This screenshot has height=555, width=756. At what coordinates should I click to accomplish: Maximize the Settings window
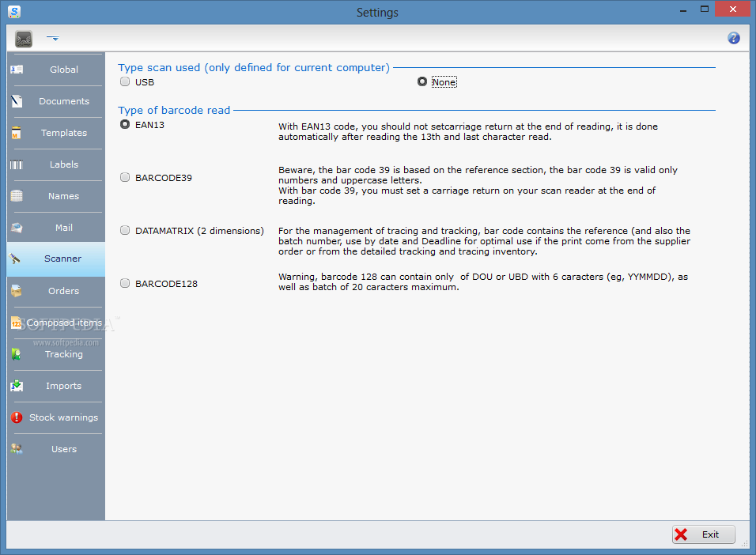pyautogui.click(x=705, y=9)
